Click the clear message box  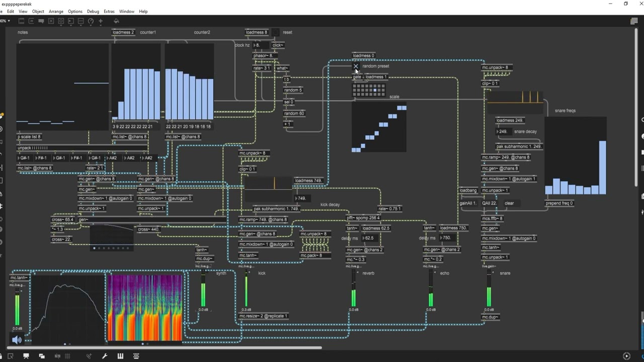(512, 203)
